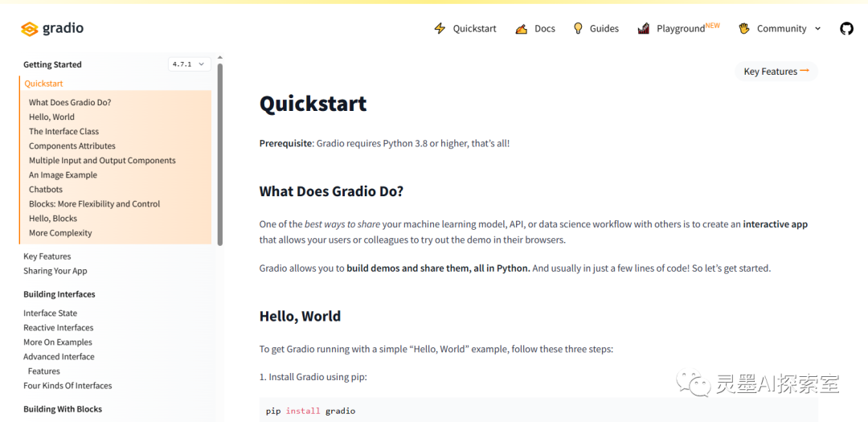Click the Key Features next-page button
The width and height of the screenshot is (868, 422).
[x=770, y=72]
